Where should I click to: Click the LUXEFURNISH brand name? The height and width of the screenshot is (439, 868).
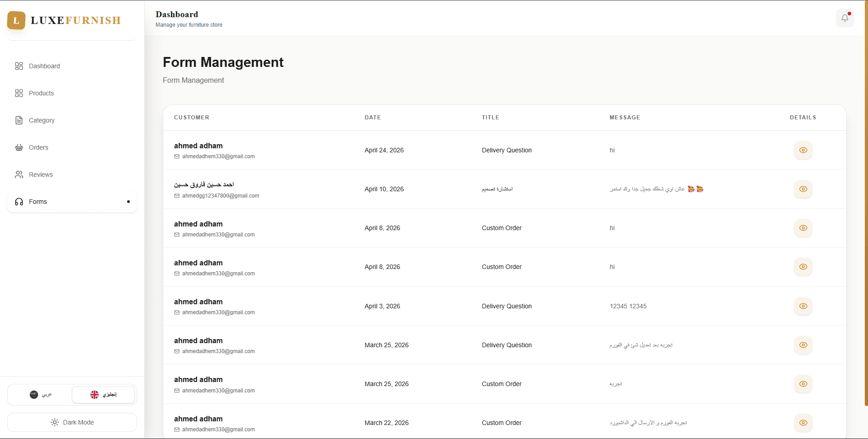pyautogui.click(x=76, y=20)
